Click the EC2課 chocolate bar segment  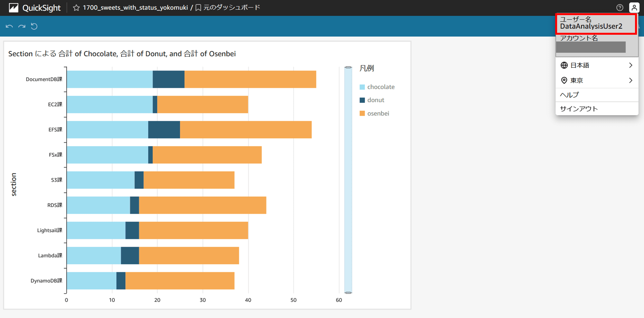pos(110,104)
